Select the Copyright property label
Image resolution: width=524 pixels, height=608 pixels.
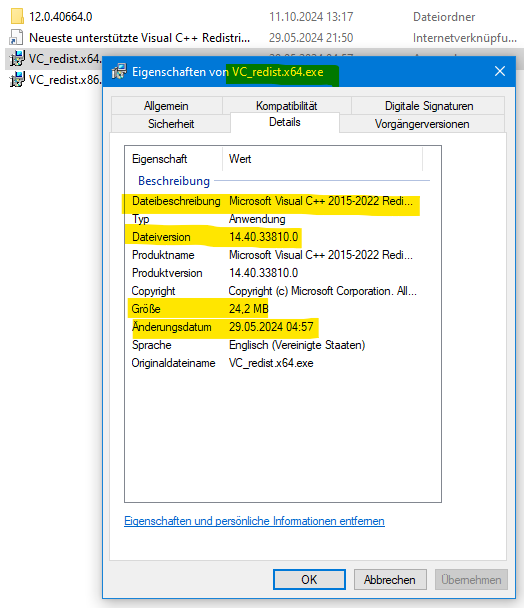154,291
